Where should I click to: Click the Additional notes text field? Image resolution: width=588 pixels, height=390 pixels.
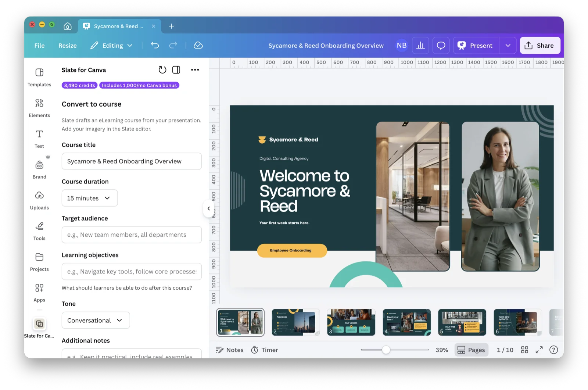pos(132,354)
